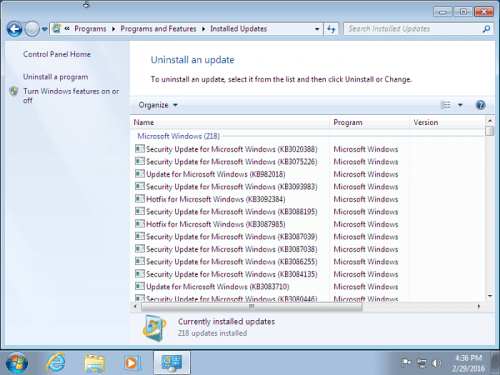Click the volume speaker tray icon

[x=436, y=363]
